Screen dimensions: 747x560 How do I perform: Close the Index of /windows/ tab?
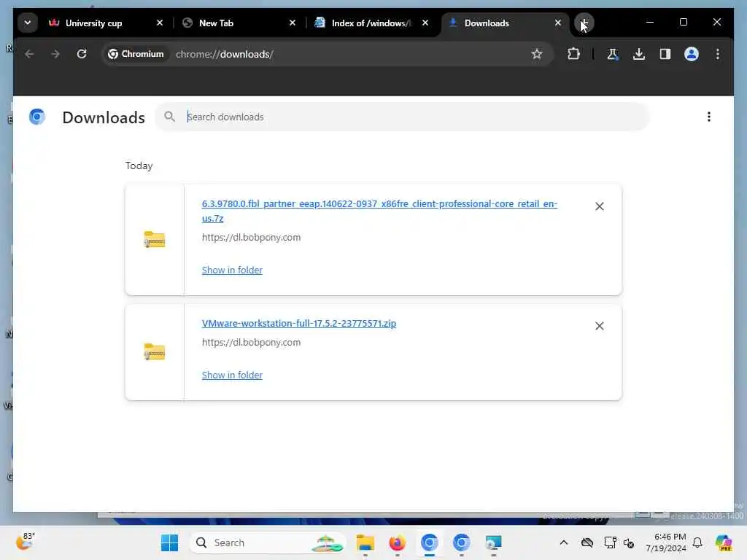click(x=425, y=23)
